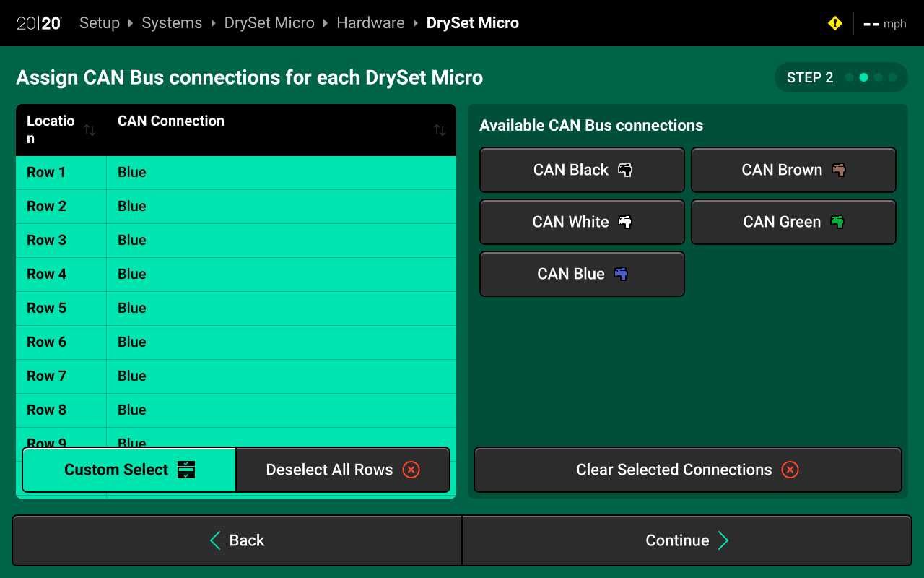Toggle selection of Row 4
This screenshot has height=578, width=924.
click(x=235, y=275)
